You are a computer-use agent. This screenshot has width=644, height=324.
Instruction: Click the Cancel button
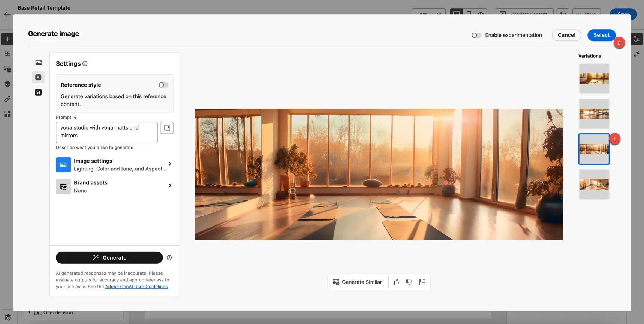click(x=566, y=35)
